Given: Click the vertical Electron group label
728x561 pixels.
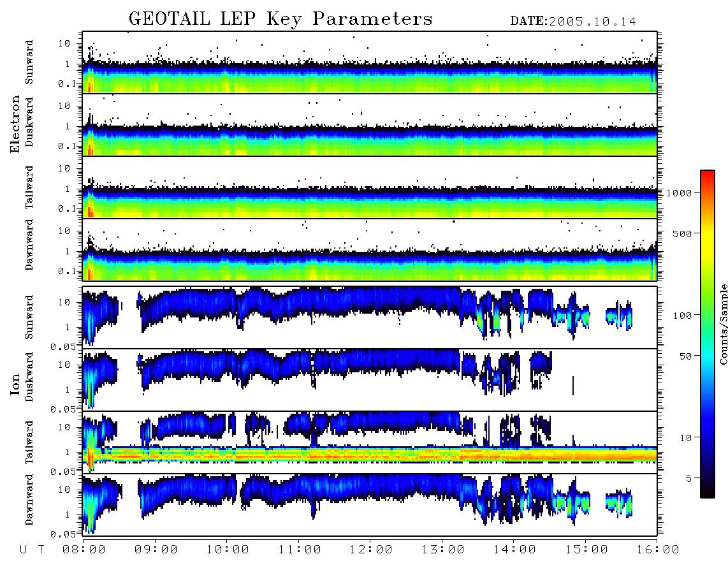Looking at the screenshot, I should (x=15, y=124).
